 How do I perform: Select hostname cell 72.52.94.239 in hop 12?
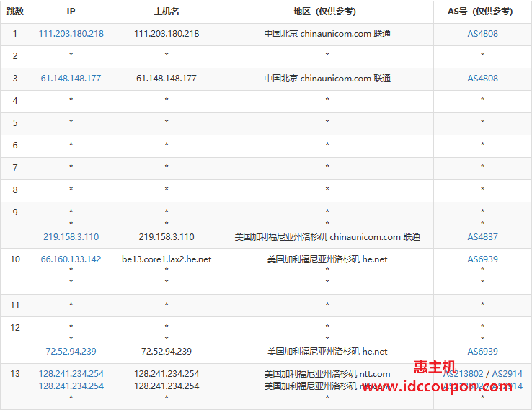(167, 352)
